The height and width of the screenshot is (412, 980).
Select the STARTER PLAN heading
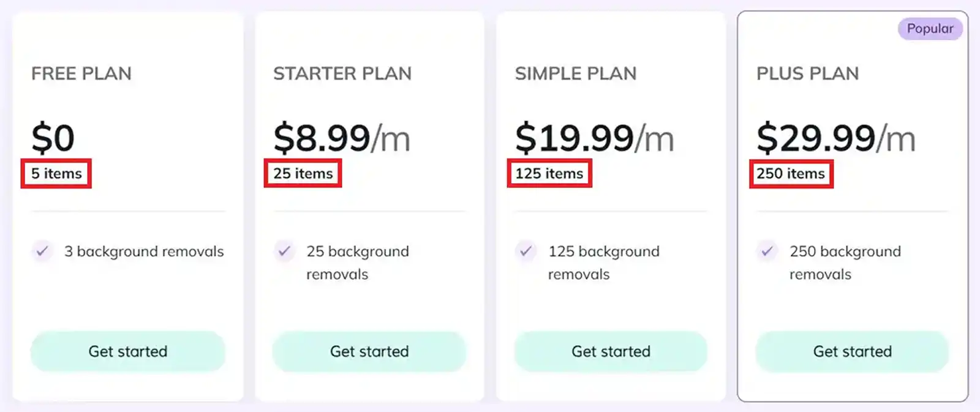(342, 73)
